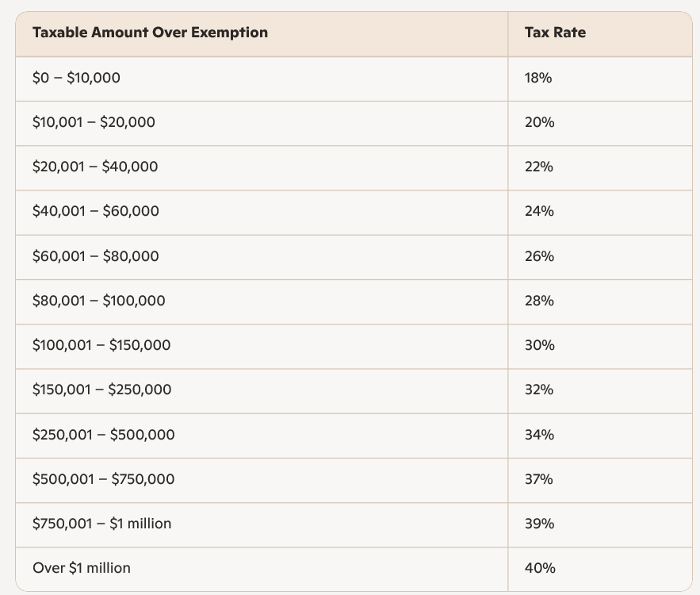Click the Taxable Amount Over Exemption header
This screenshot has height=595, width=700.
point(150,33)
